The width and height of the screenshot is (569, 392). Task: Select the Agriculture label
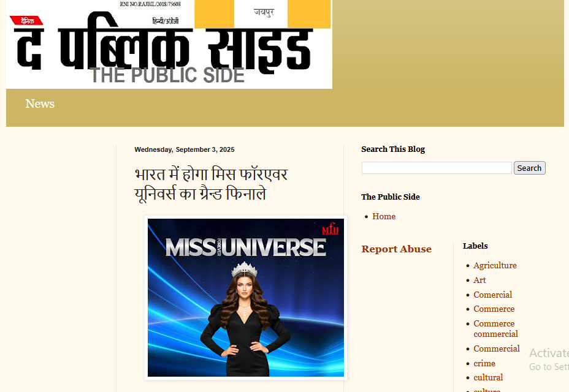(x=495, y=265)
